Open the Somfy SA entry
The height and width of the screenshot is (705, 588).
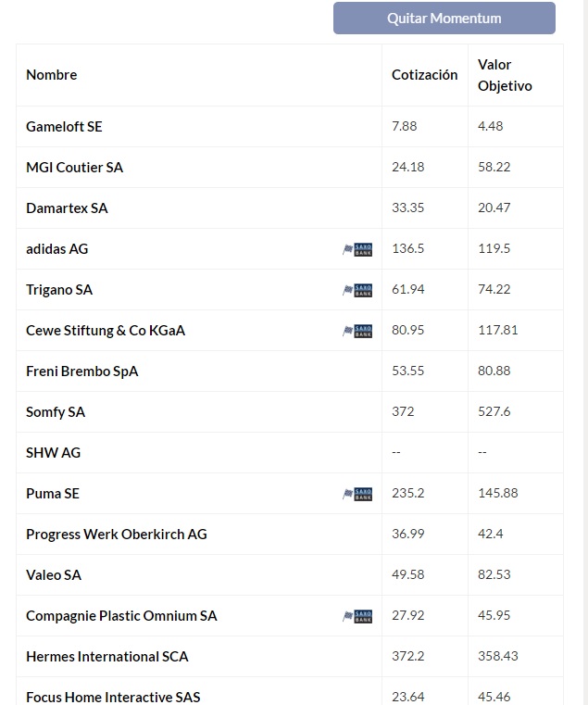pos(56,412)
